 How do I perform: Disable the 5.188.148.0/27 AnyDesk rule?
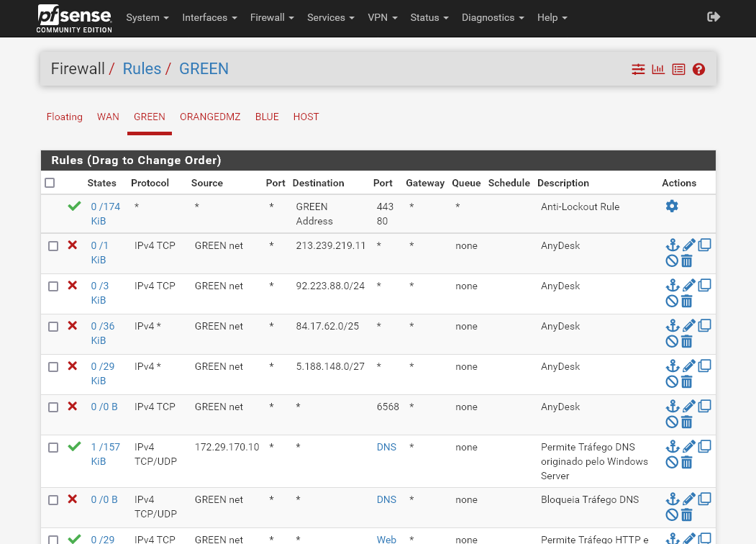coord(672,381)
